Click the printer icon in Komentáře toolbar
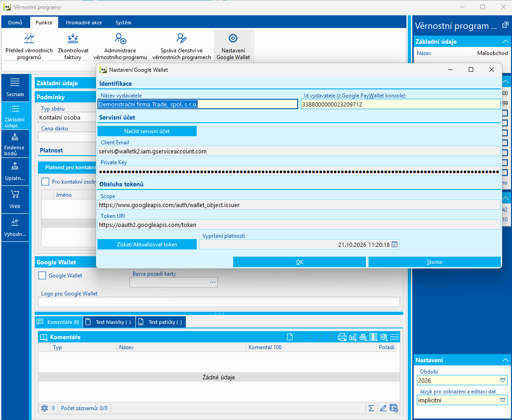The height and width of the screenshot is (420, 512). coord(342,337)
